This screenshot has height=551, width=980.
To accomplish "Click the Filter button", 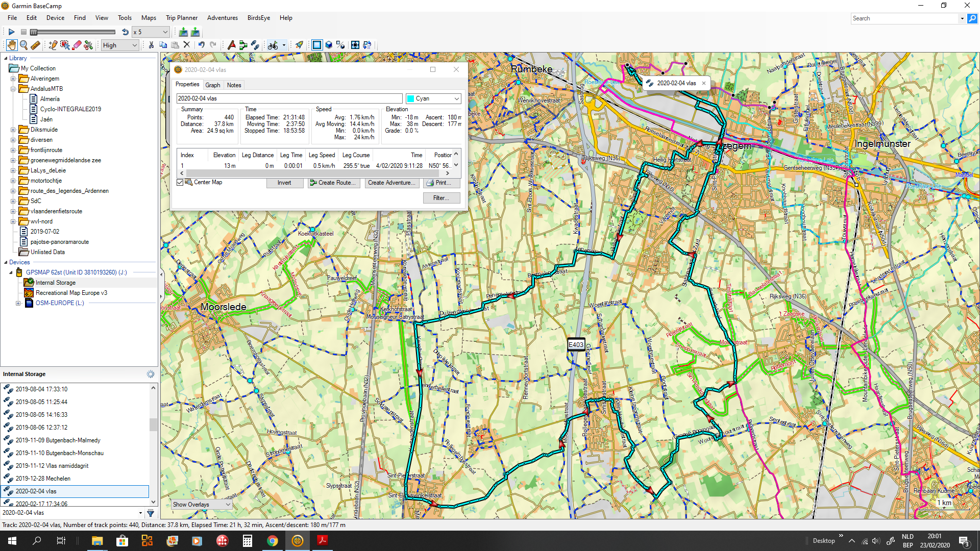I will click(x=442, y=198).
